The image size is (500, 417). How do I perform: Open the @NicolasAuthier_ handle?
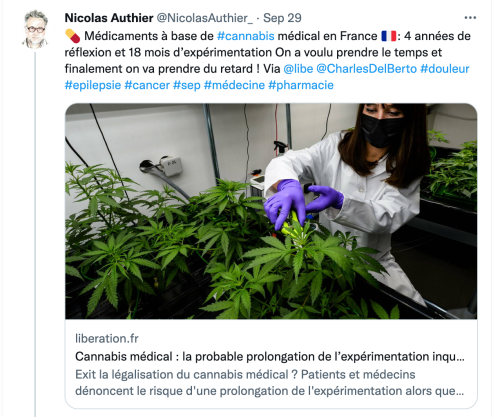205,18
